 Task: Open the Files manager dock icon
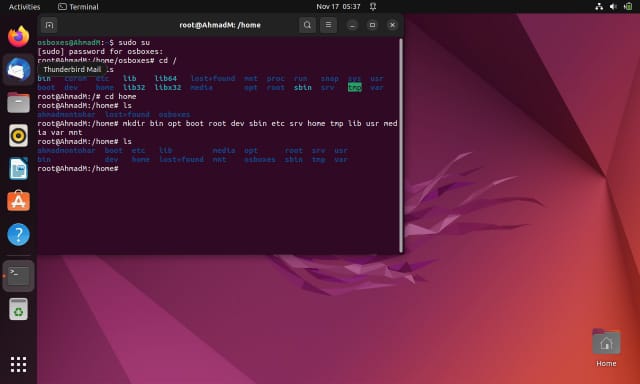[18, 102]
